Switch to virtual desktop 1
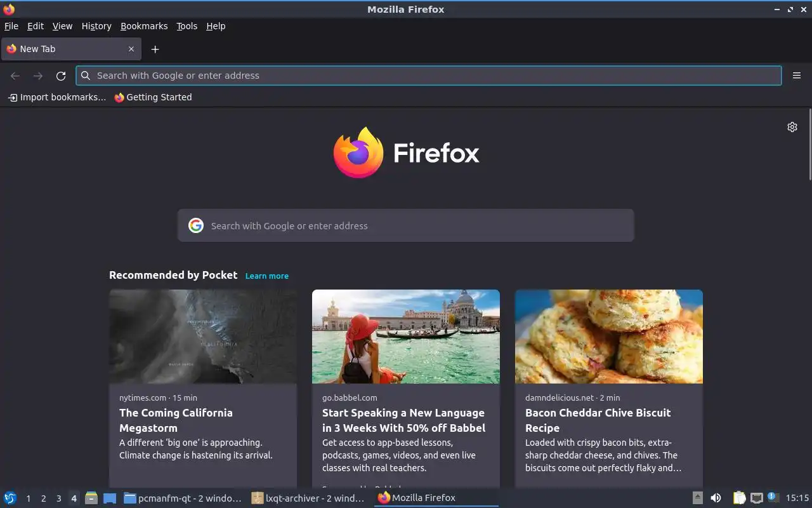The width and height of the screenshot is (812, 508). point(29,498)
